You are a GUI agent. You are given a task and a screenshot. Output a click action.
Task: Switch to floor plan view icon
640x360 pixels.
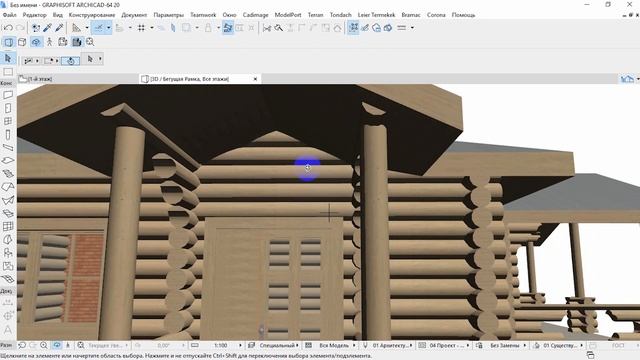coord(9,42)
